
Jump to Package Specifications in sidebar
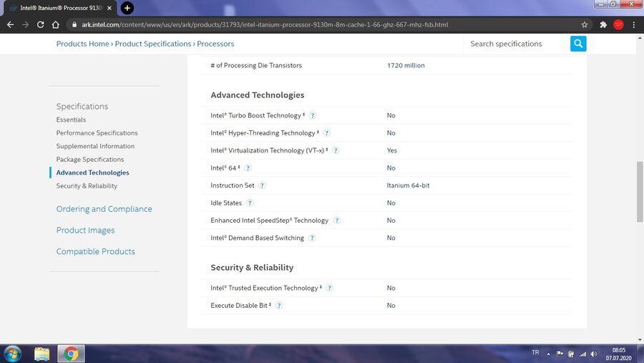pyautogui.click(x=90, y=159)
